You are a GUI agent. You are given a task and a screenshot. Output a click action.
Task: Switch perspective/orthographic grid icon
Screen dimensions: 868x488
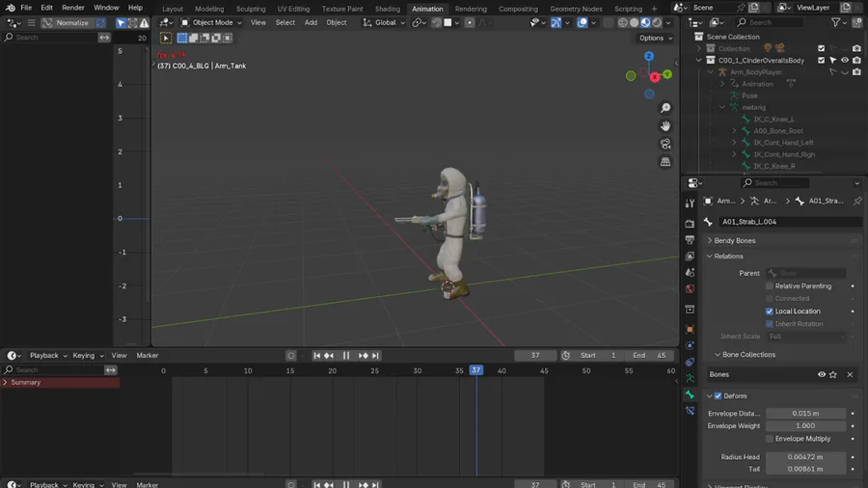point(665,162)
